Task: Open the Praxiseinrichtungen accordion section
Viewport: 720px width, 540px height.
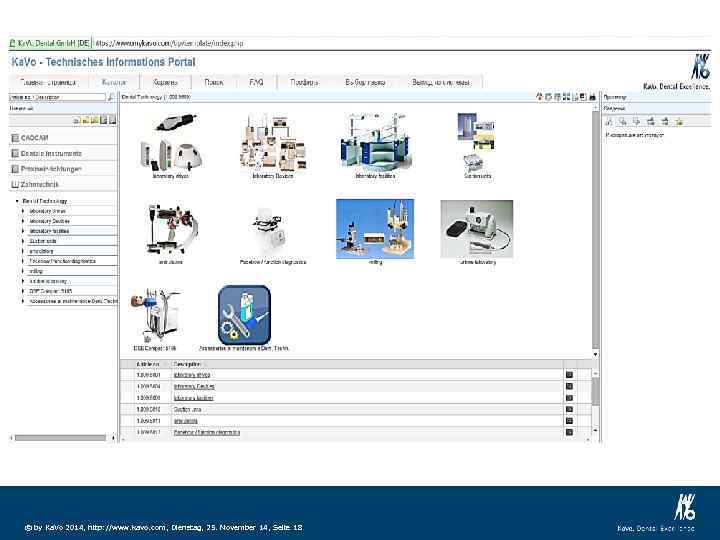Action: 63,169
